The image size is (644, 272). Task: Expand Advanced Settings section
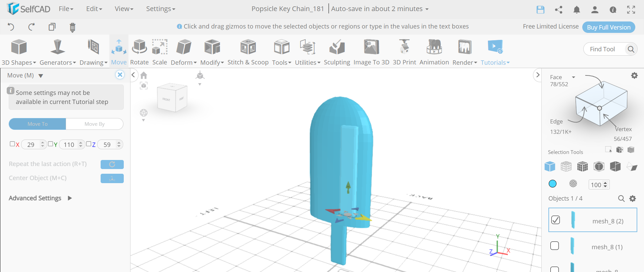pos(40,198)
